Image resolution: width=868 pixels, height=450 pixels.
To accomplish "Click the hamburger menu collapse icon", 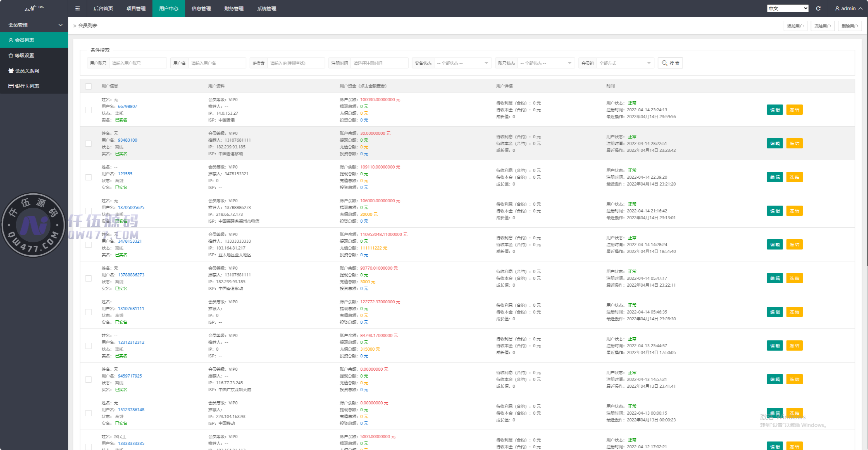I will [x=78, y=9].
